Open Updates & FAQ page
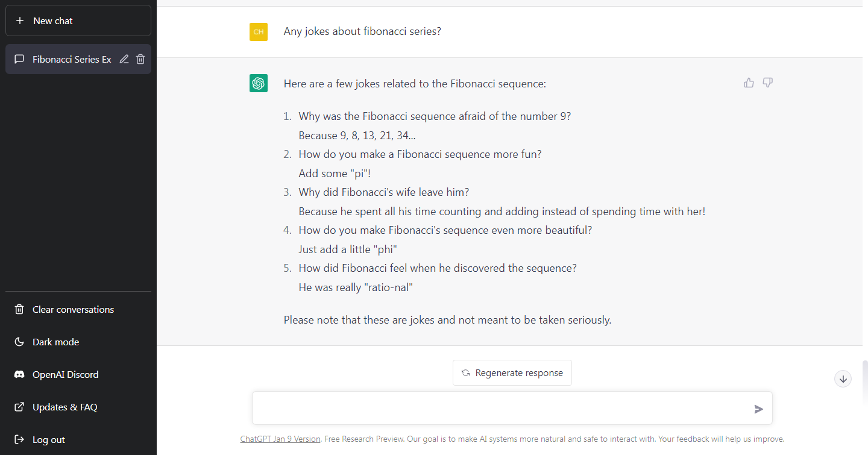This screenshot has width=868, height=455. (64, 407)
